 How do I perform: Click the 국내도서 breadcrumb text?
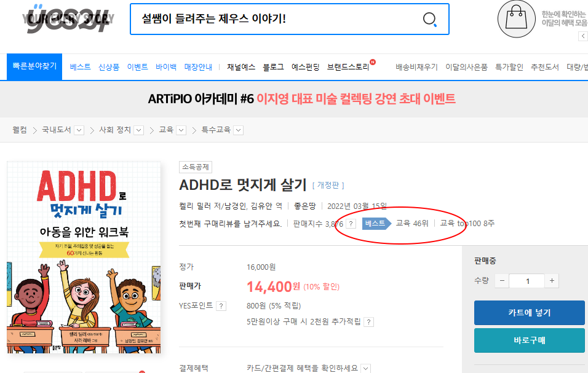56,130
